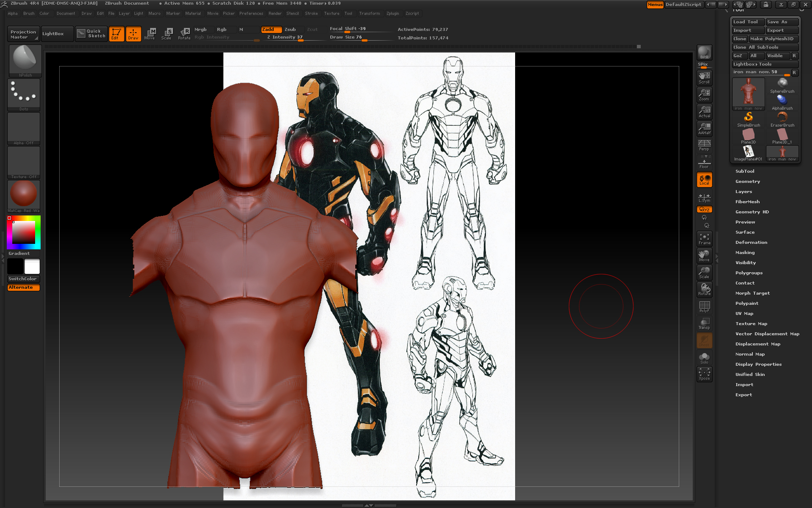Toggle Persp perspective view
Screen dimensions: 812x508
tap(704, 145)
